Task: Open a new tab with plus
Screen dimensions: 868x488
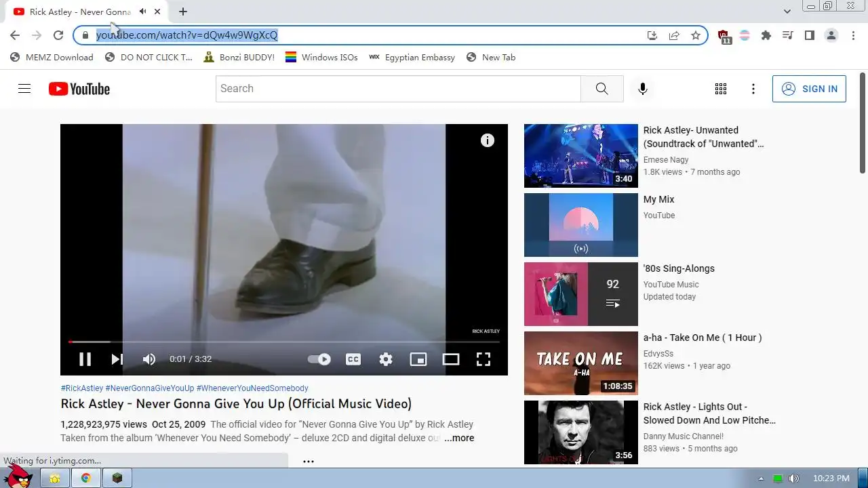Action: pyautogui.click(x=183, y=12)
